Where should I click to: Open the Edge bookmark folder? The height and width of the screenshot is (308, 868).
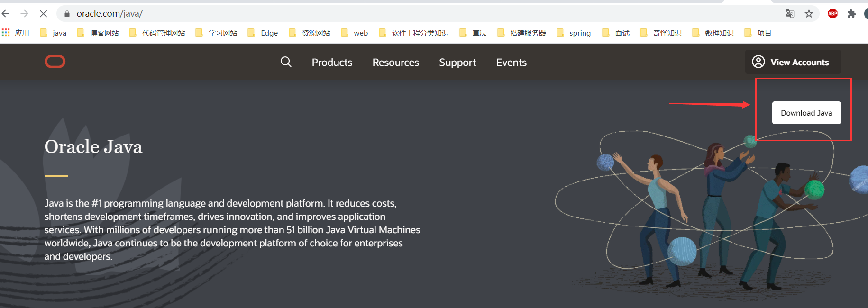click(x=263, y=33)
